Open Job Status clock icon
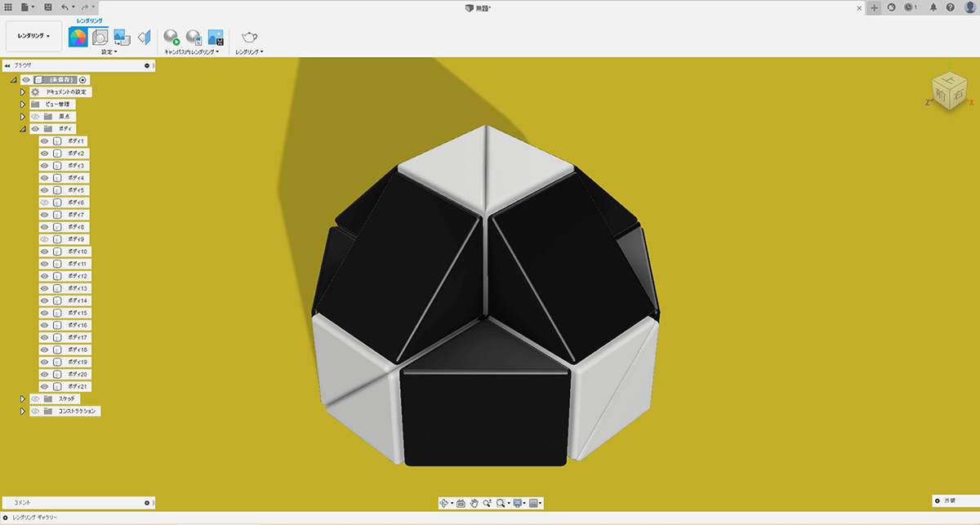980x525 pixels. [x=910, y=7]
